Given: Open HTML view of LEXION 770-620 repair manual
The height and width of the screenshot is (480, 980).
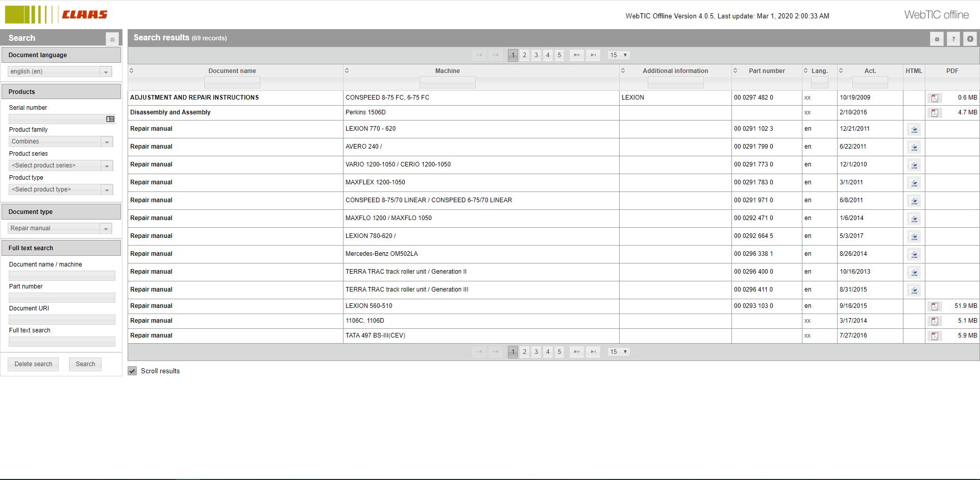Looking at the screenshot, I should [914, 129].
